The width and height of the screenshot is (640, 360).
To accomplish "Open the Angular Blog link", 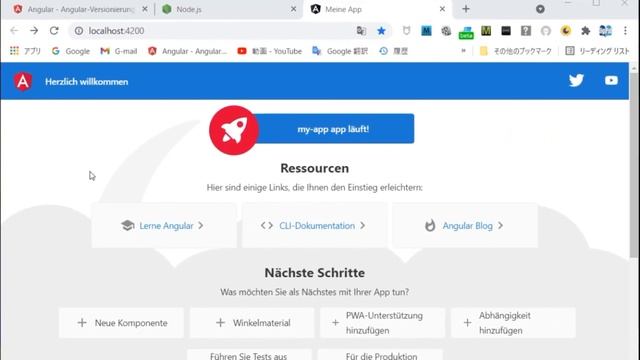I will tap(465, 225).
